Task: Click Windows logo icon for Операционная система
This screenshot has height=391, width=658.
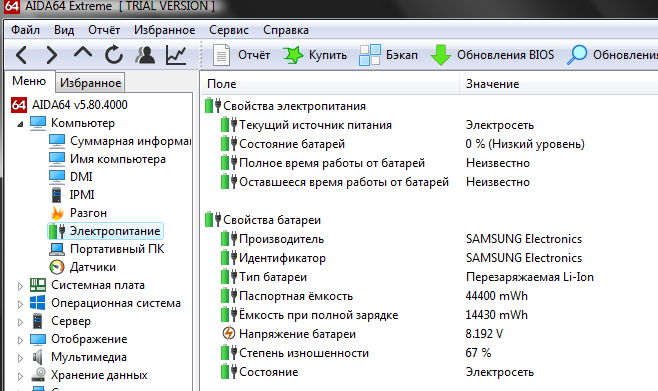Action: 38,303
